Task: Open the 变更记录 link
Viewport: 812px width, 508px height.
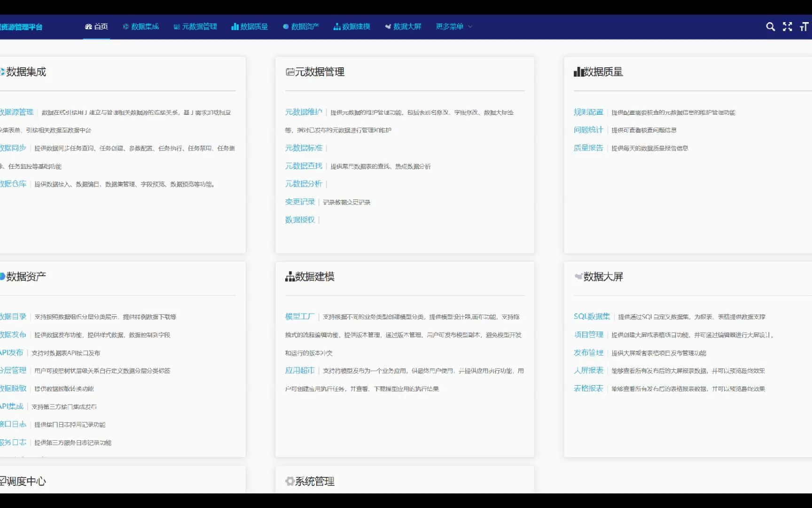Action: tap(300, 202)
